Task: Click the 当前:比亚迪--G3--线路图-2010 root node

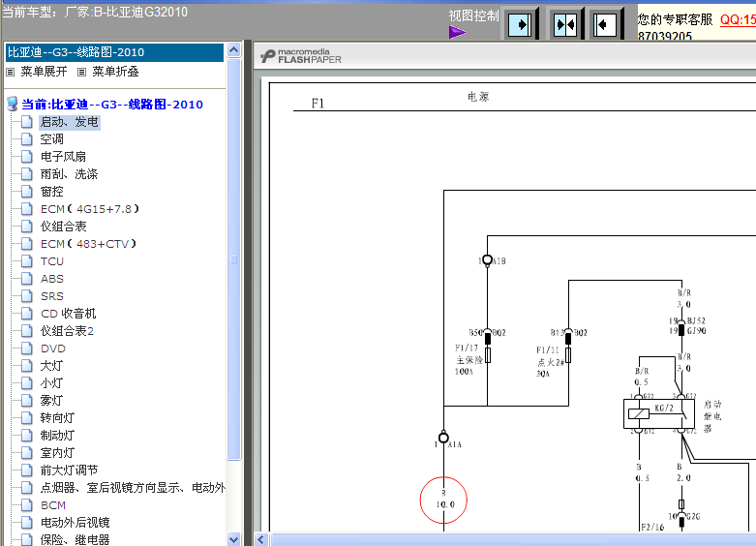Action: pos(112,105)
